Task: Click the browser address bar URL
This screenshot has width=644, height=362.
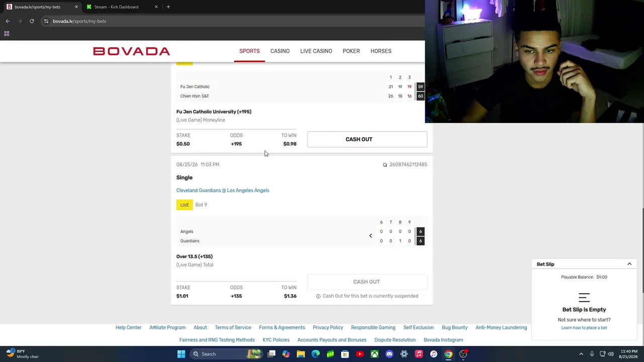Action: coord(79,21)
